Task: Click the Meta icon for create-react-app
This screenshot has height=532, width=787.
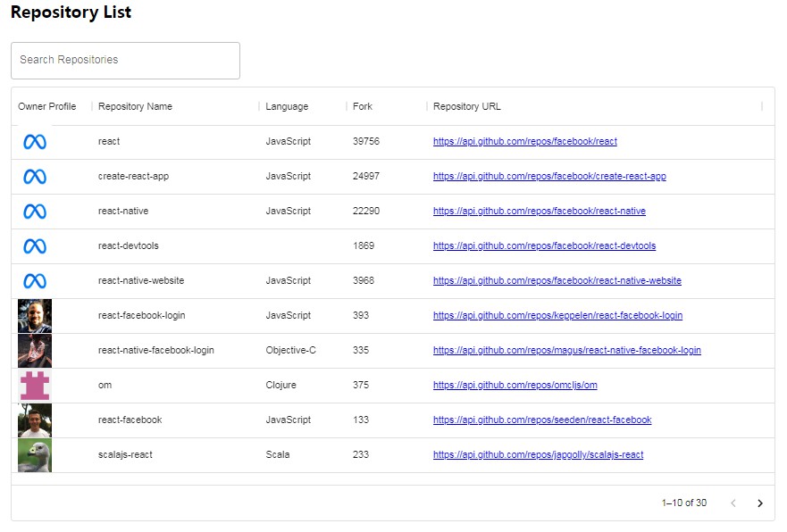Action: pyautogui.click(x=34, y=176)
